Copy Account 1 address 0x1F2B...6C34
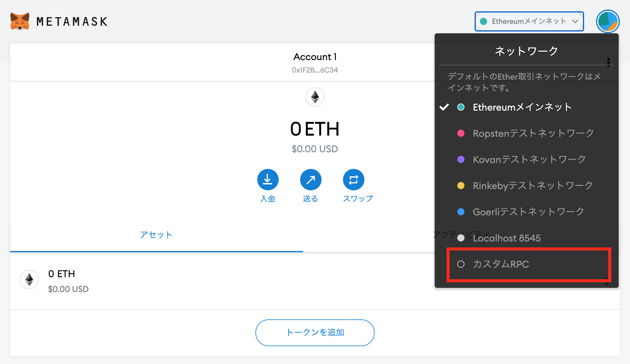 click(315, 70)
